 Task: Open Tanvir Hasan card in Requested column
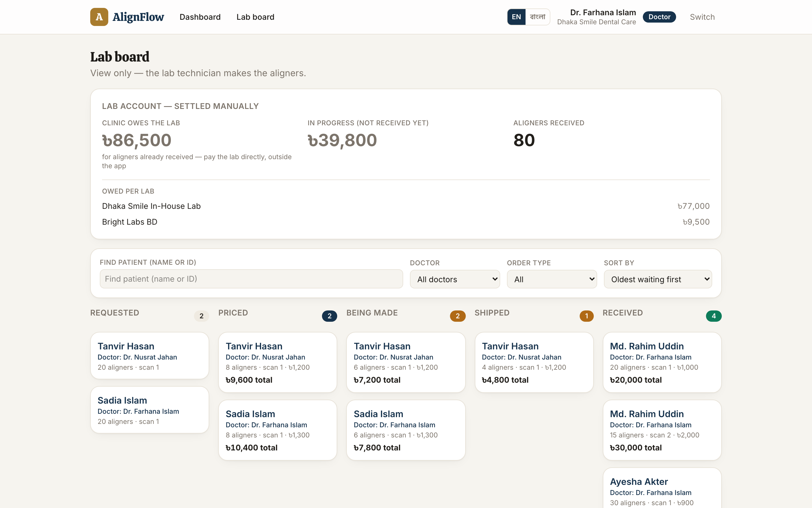[150, 356]
